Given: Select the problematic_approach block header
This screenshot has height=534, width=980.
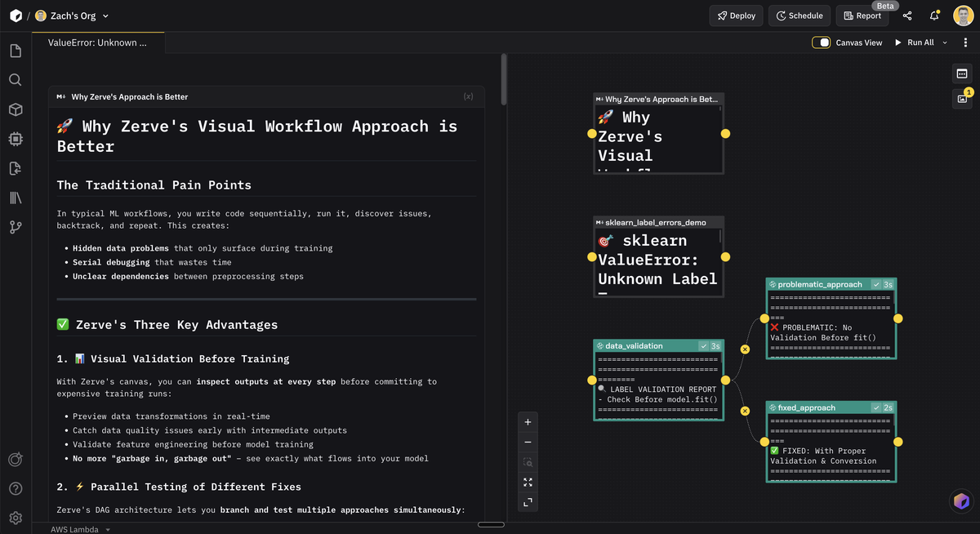Looking at the screenshot, I should coord(831,284).
